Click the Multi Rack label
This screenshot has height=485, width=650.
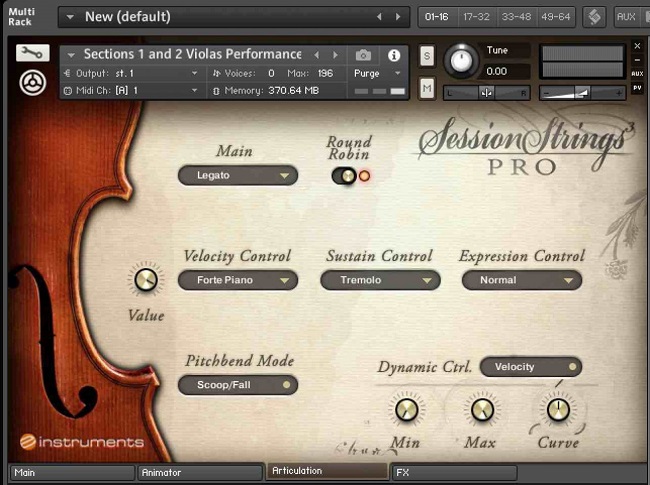[22, 17]
